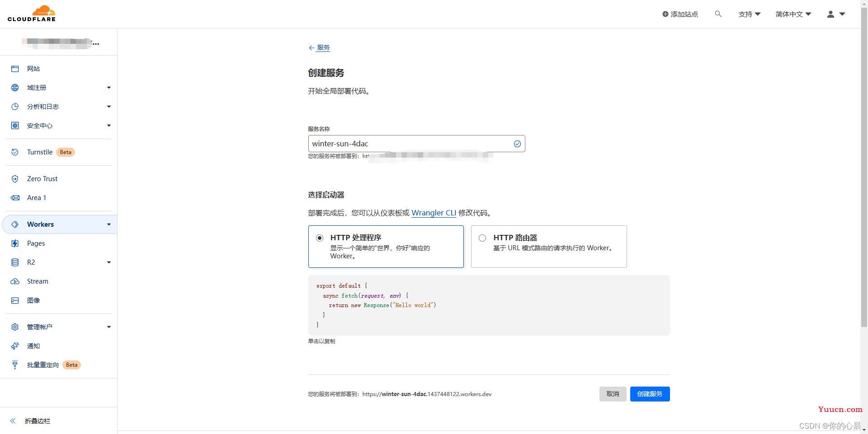This screenshot has width=868, height=434.
Task: Click the code sample block to copy
Action: [x=489, y=305]
